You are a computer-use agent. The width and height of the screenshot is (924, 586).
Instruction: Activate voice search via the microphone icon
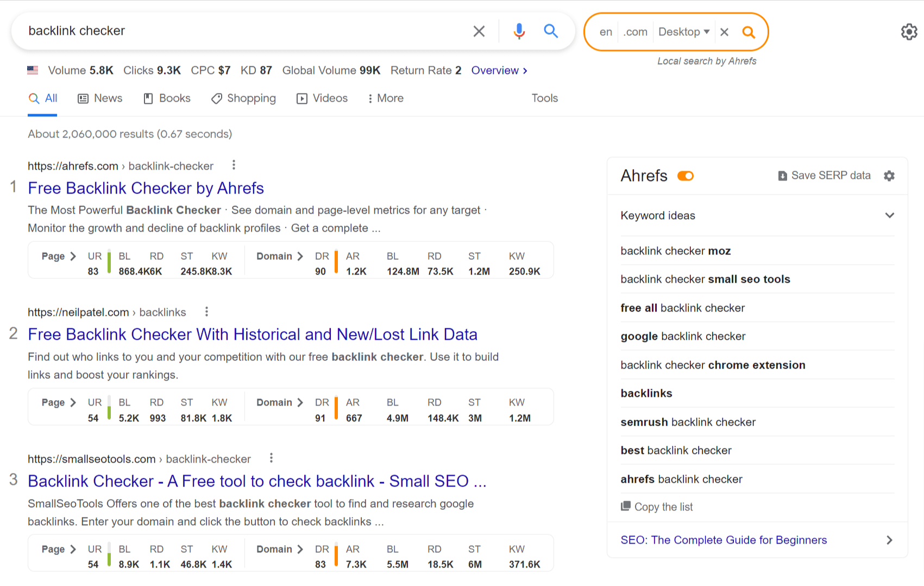pos(519,31)
